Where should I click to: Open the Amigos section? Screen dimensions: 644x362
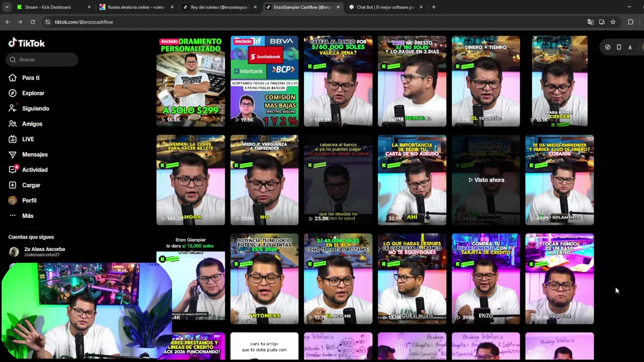point(32,124)
